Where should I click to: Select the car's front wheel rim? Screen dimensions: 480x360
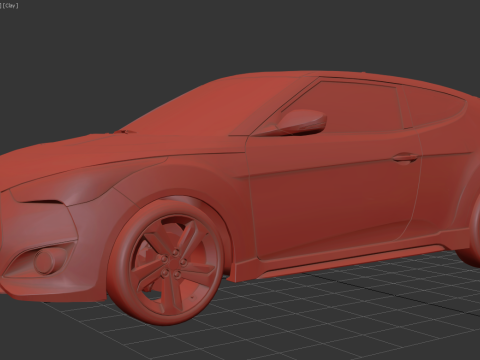173,266
